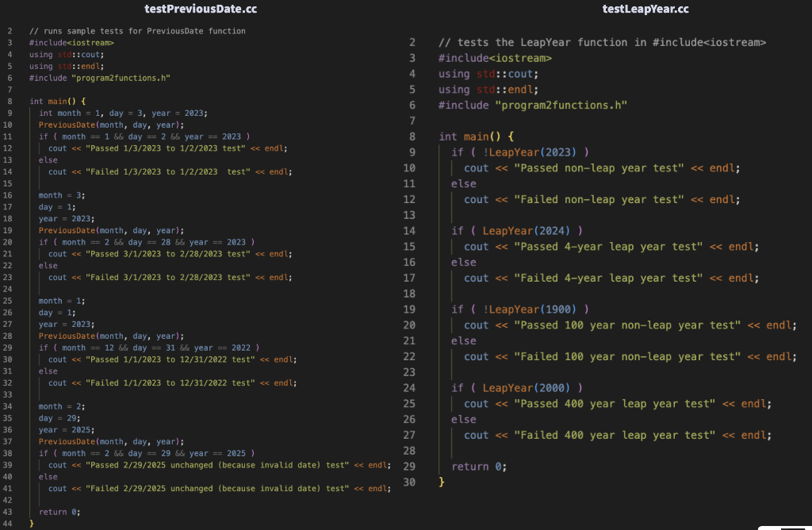Click "return 0;" in testPreviousDate.cc
Image resolution: width=812 pixels, height=530 pixels.
pos(59,512)
